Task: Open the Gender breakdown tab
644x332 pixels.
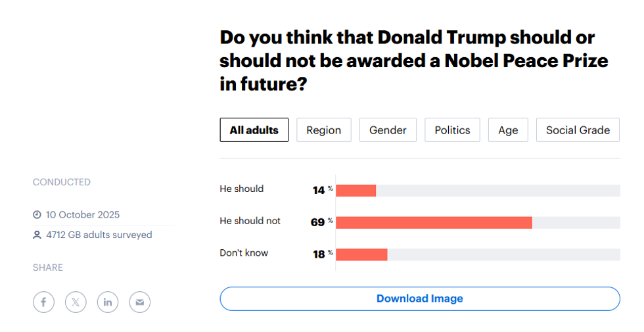Action: [x=388, y=130]
